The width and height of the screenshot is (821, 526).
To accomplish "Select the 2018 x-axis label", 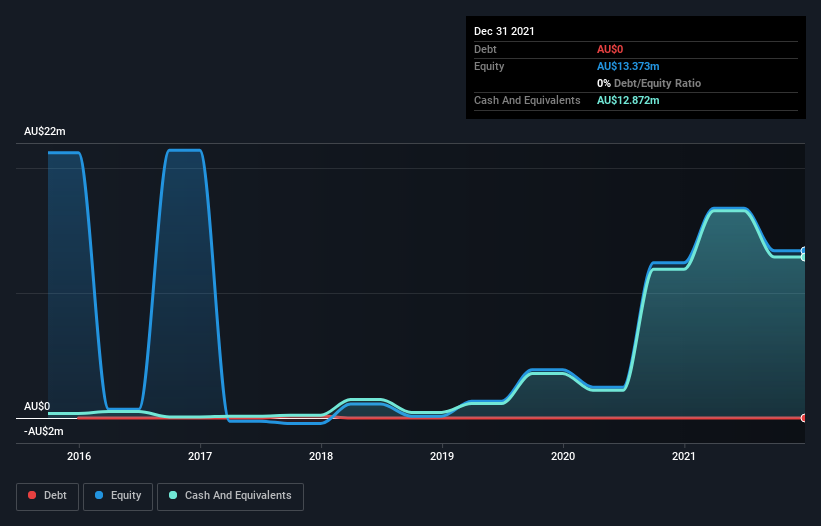I will coord(321,456).
